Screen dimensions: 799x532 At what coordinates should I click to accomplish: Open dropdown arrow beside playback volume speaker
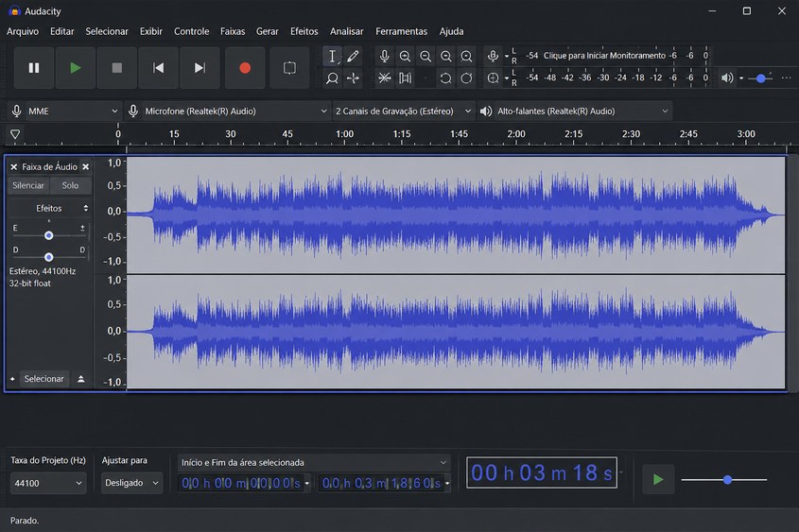pyautogui.click(x=741, y=78)
